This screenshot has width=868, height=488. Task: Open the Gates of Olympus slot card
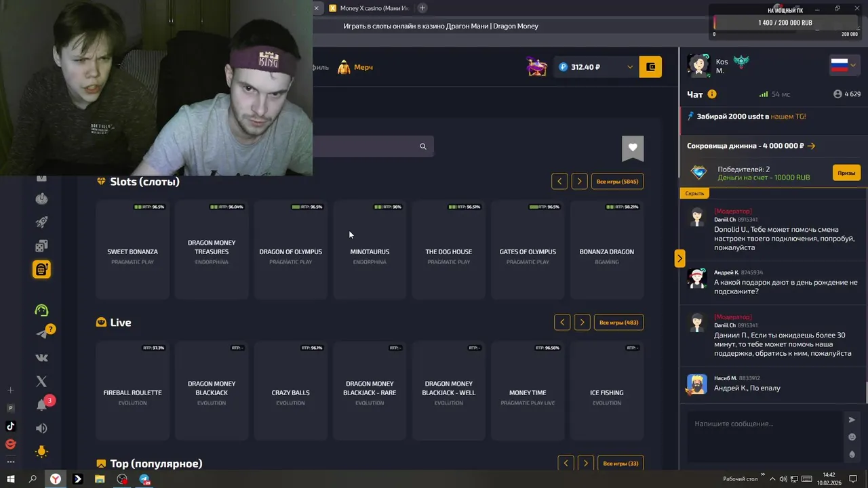528,250
